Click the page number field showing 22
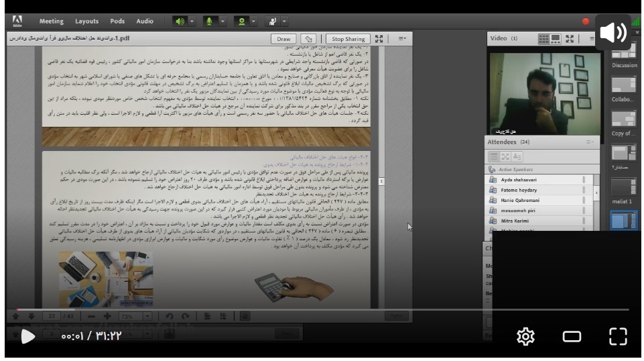644x361 pixels. coord(52,316)
